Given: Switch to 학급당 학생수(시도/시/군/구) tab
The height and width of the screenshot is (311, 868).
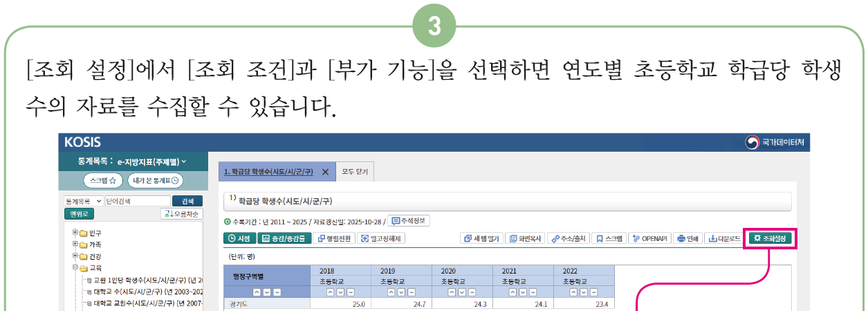Looking at the screenshot, I should click(x=268, y=171).
